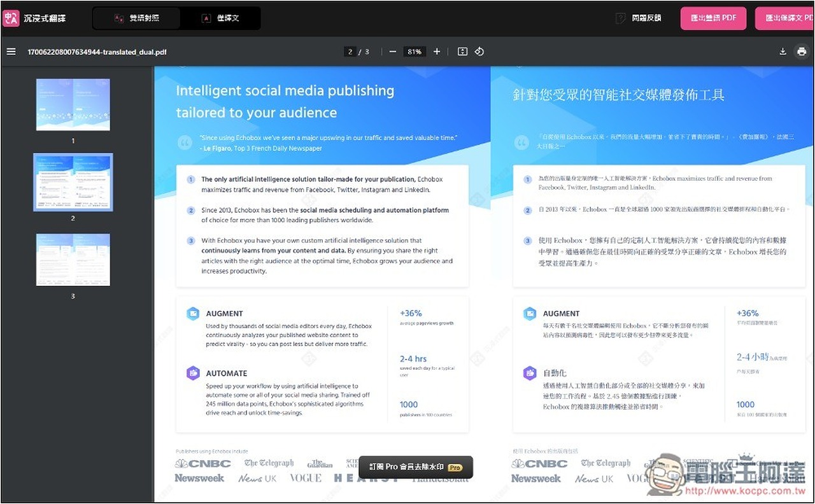
Task: Toggle the PDF sidebar hamburger menu
Action: tap(11, 52)
